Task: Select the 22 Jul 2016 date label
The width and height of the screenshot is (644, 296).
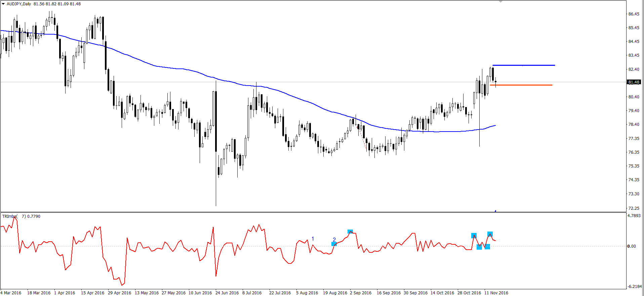Action: 280,293
